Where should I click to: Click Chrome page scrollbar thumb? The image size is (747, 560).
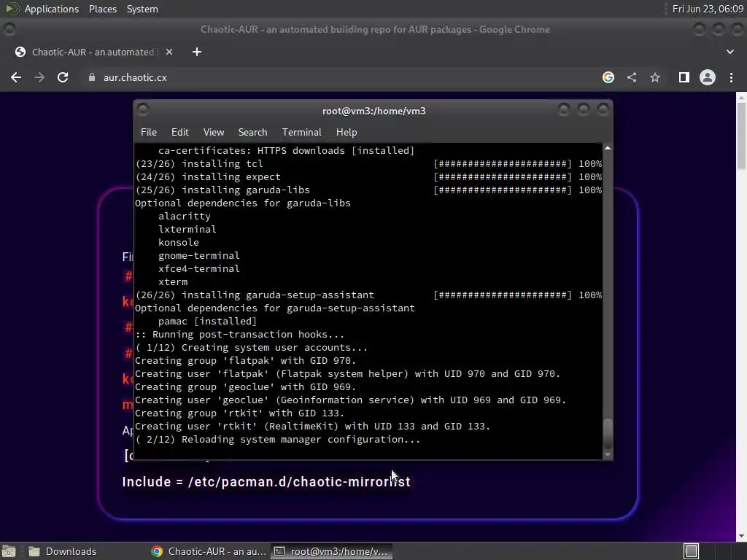pyautogui.click(x=741, y=136)
